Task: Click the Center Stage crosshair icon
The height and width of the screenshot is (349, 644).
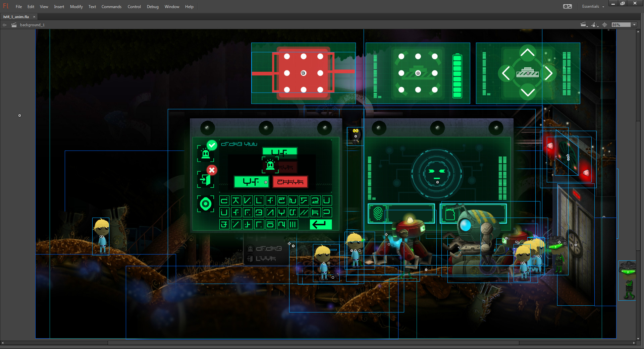Action: [x=605, y=25]
